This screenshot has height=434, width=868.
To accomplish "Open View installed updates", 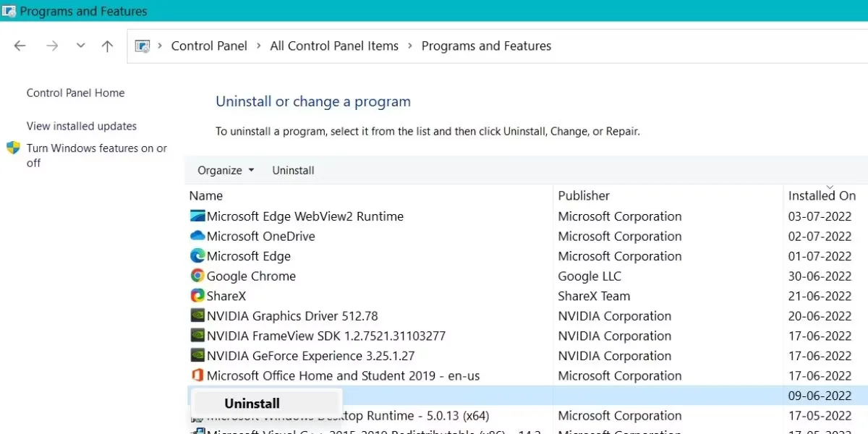I will coord(81,126).
